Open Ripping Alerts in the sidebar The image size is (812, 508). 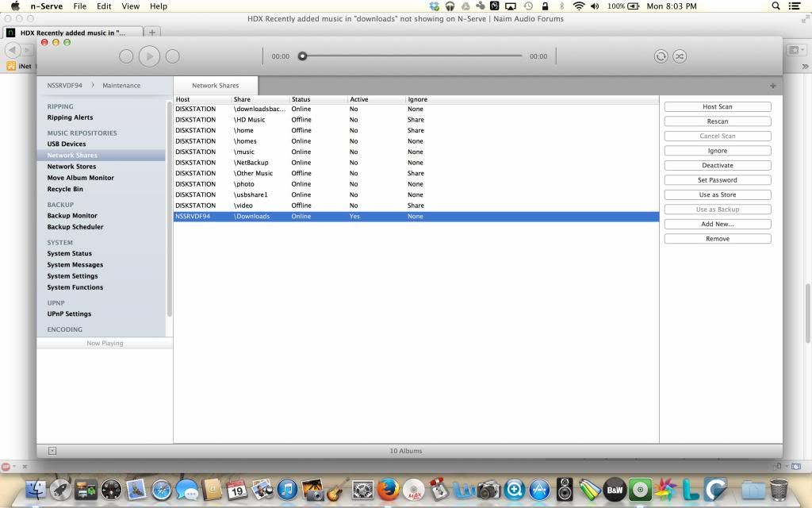(70, 117)
